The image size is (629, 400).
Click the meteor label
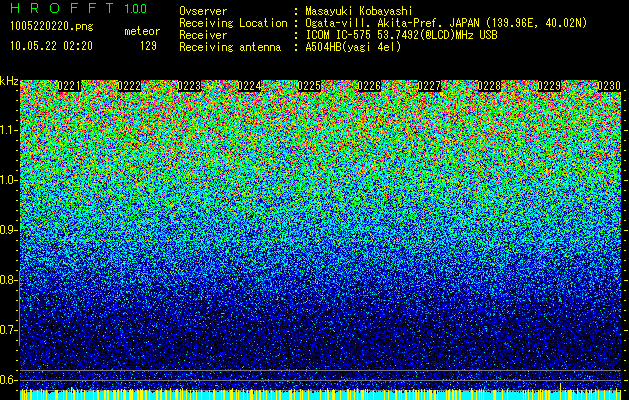click(x=142, y=31)
